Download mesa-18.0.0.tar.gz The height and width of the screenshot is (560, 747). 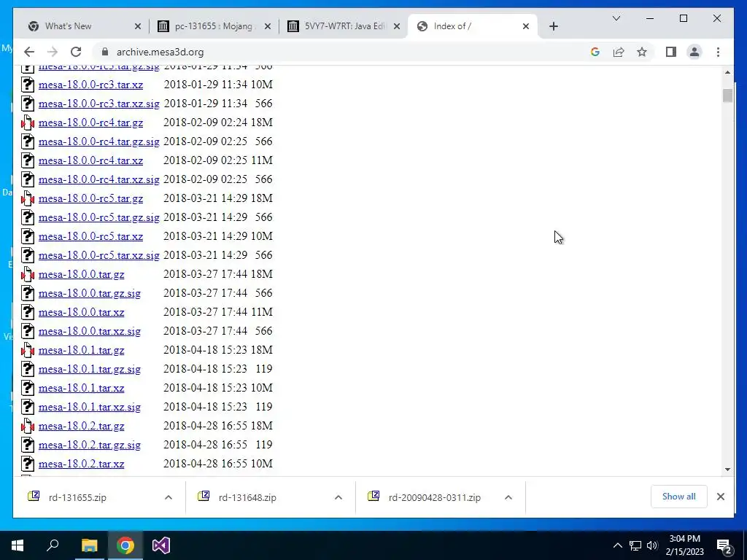[81, 274]
